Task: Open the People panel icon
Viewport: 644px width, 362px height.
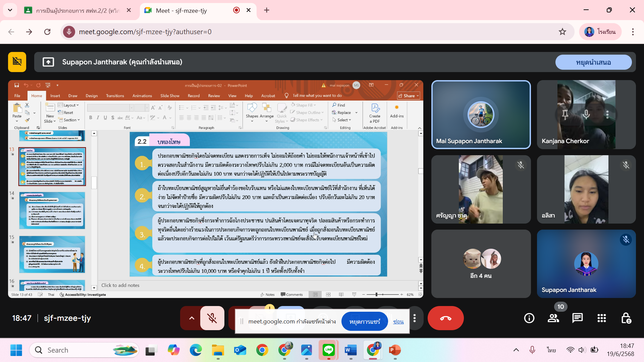Action: tap(553, 318)
